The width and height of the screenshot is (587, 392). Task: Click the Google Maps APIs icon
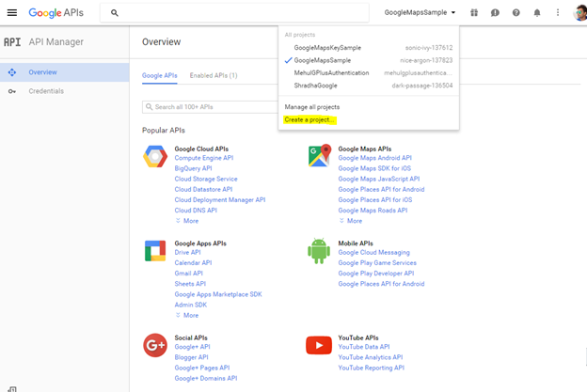point(319,156)
